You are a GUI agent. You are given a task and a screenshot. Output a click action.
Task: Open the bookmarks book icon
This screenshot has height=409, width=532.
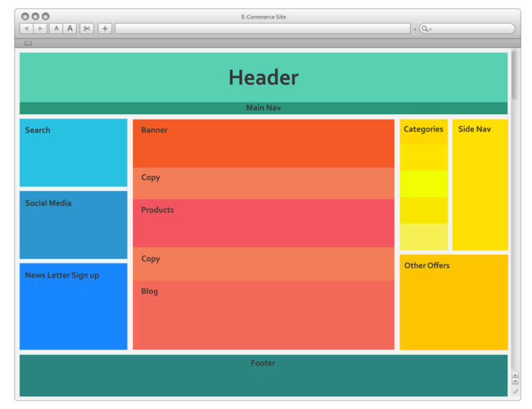pos(28,43)
